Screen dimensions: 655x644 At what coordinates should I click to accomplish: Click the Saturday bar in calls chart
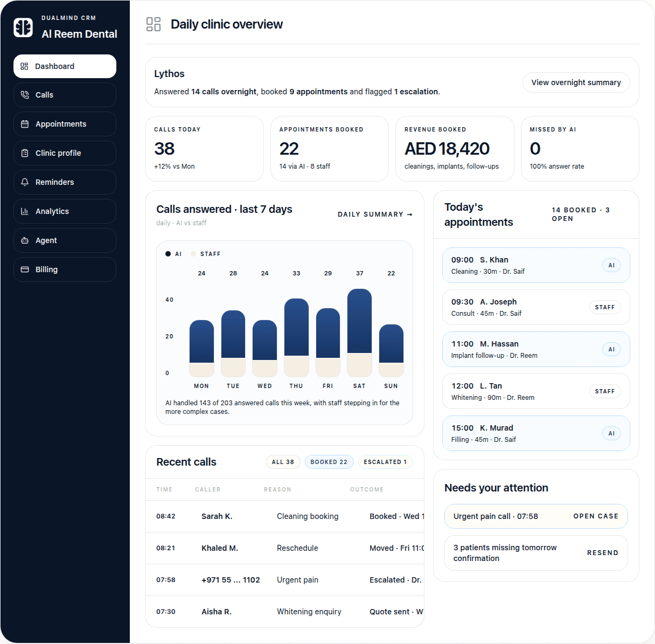[360, 333]
